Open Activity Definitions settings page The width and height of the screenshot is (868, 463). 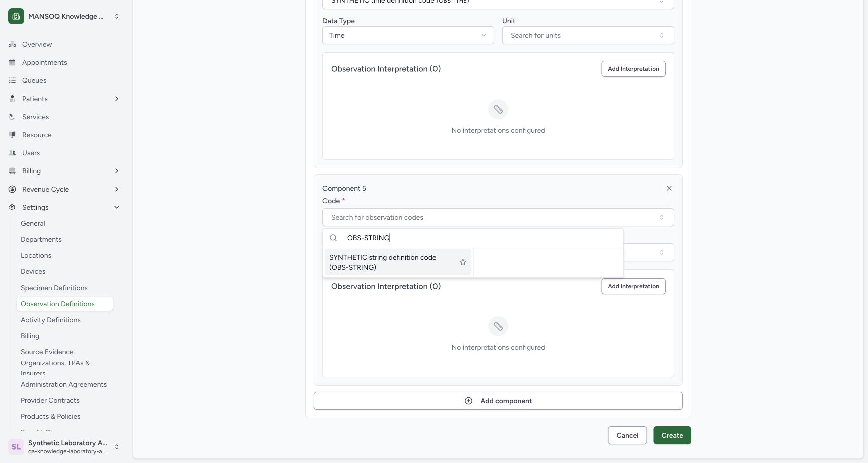[x=51, y=320]
